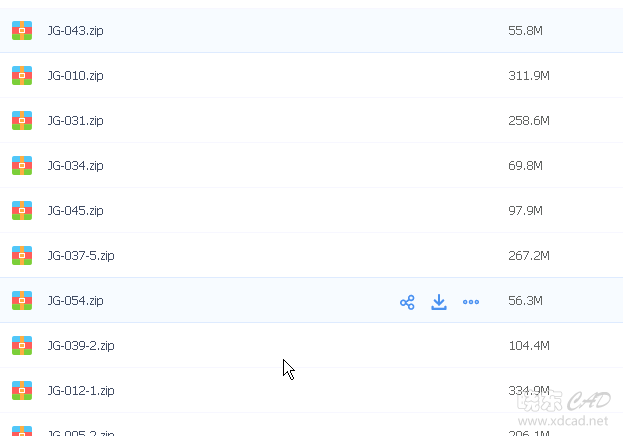Click the 311.9M size value

(x=529, y=76)
